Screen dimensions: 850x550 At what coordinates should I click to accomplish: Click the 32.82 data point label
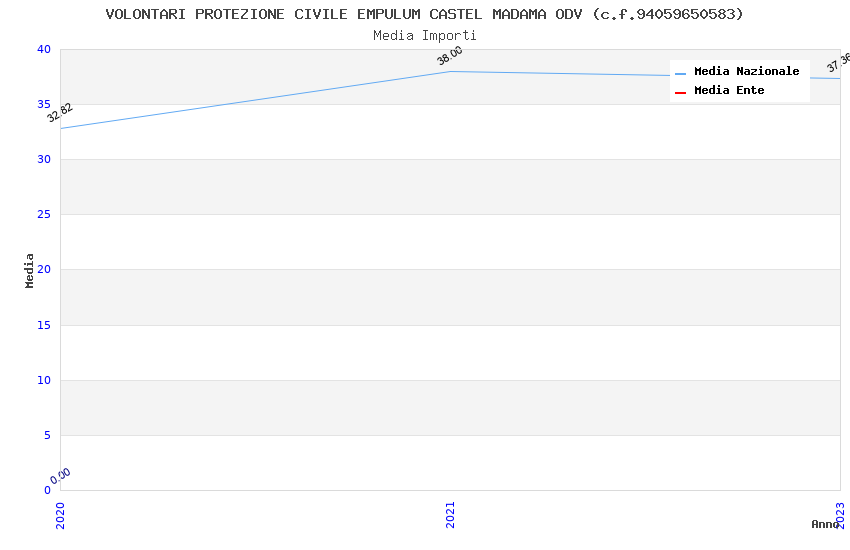coord(60,112)
